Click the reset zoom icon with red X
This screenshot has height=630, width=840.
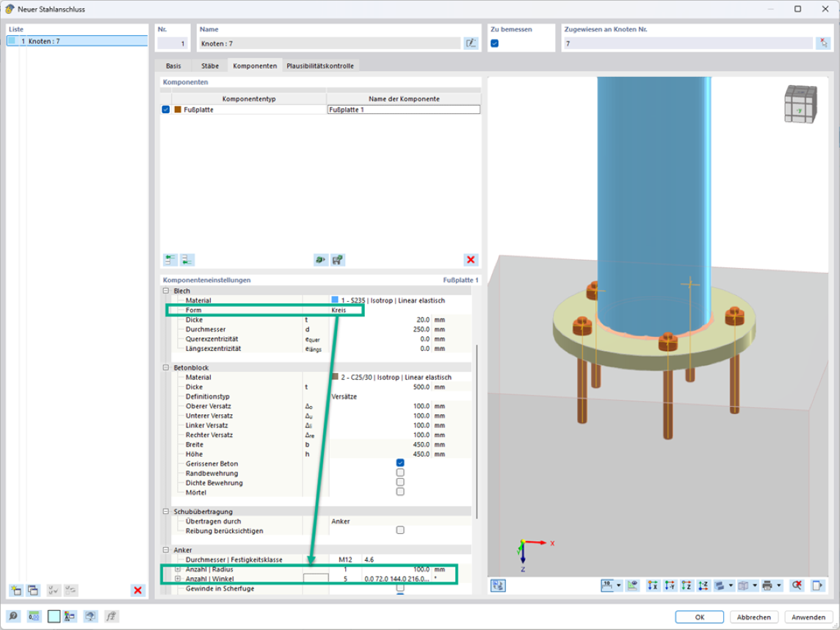797,585
